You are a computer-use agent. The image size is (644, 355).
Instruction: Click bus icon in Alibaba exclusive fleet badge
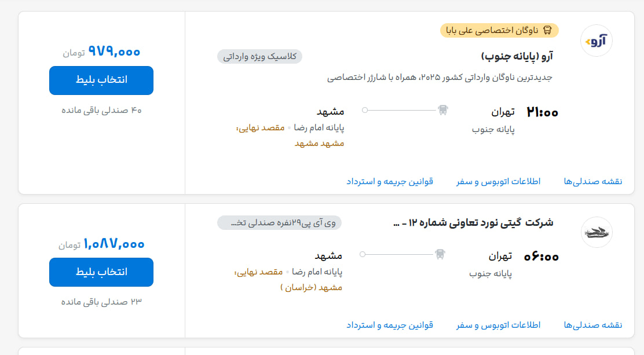[547, 31]
